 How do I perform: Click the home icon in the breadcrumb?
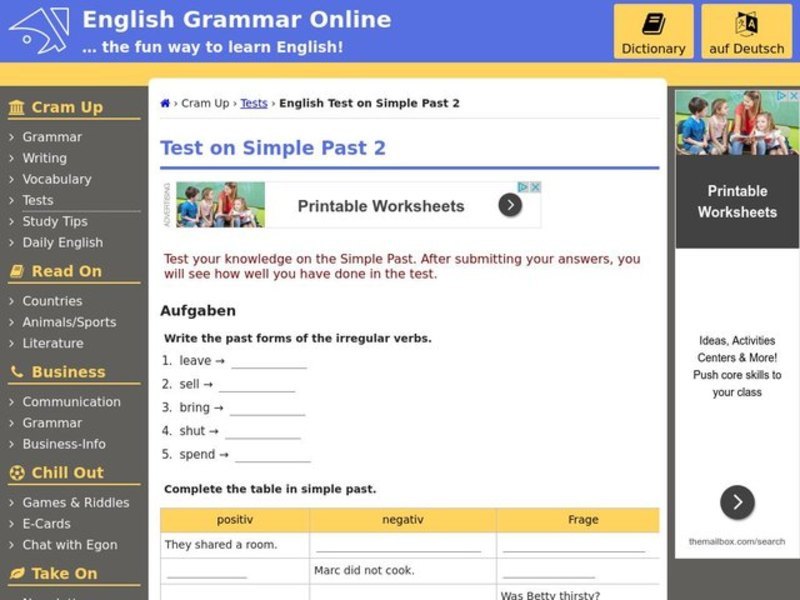tap(165, 102)
